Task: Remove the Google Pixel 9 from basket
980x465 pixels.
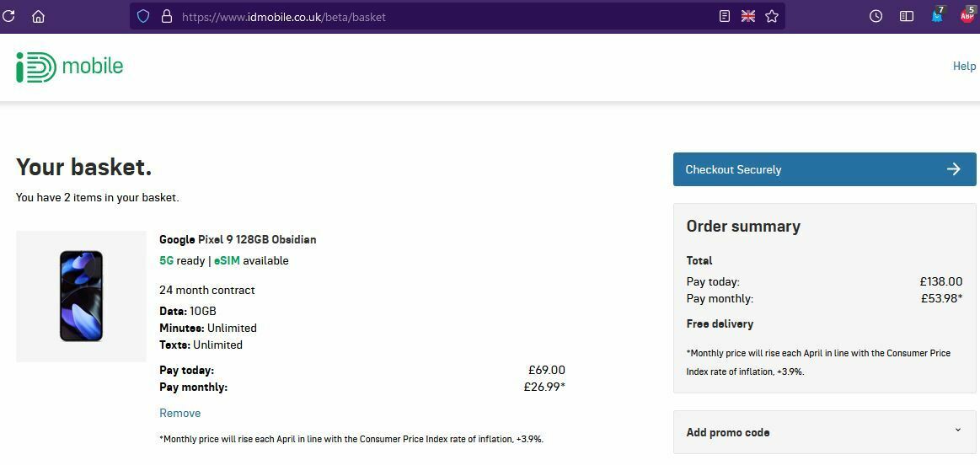Action: (x=180, y=413)
